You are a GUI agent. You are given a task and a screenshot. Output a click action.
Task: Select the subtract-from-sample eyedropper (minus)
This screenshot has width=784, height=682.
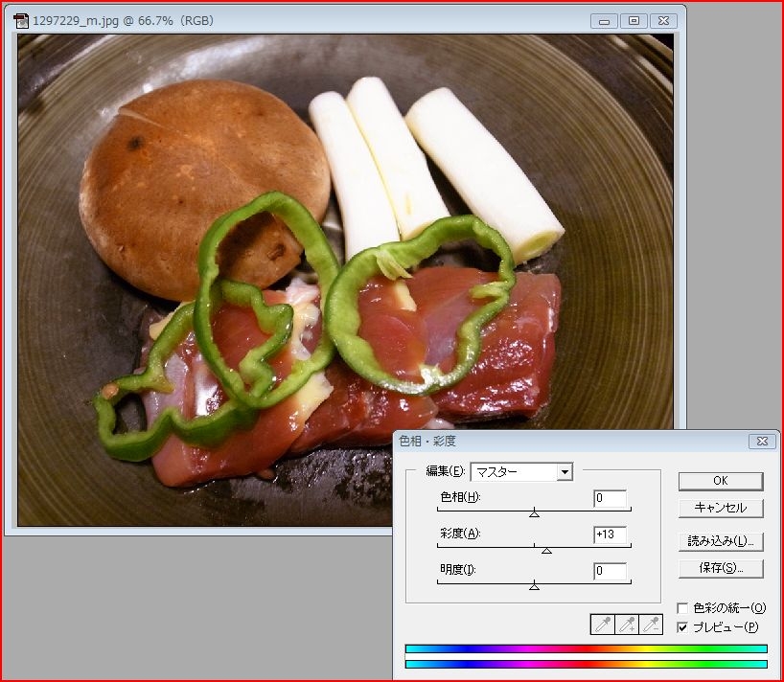pyautogui.click(x=651, y=625)
